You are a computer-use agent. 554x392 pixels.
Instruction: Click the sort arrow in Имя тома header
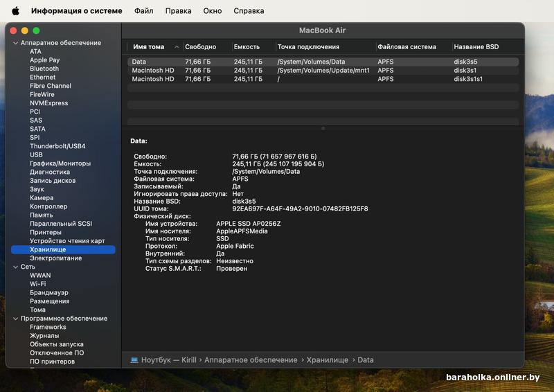[x=177, y=47]
